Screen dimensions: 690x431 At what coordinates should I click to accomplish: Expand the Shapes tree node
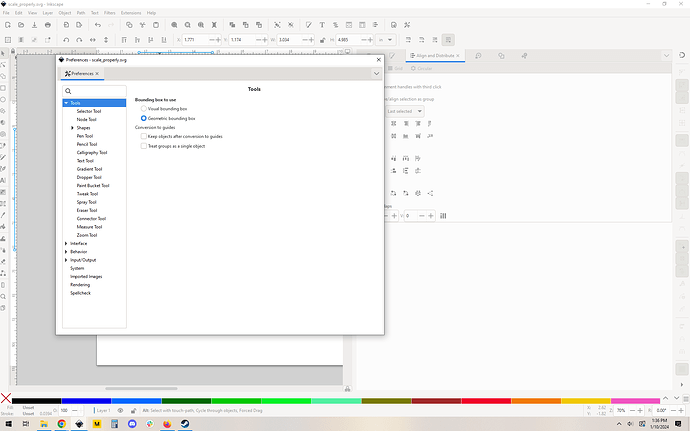point(72,128)
